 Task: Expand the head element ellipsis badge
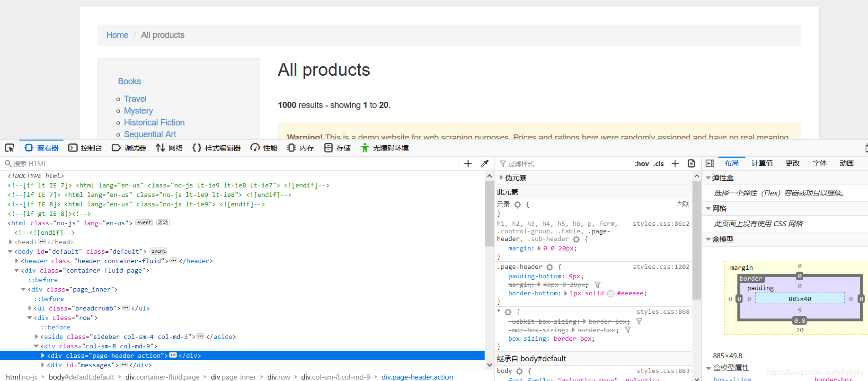(42, 242)
